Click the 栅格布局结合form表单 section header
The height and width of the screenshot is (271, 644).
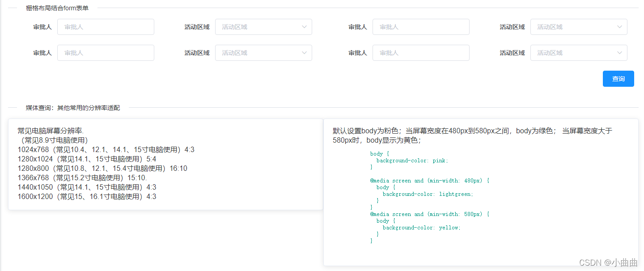(56, 8)
